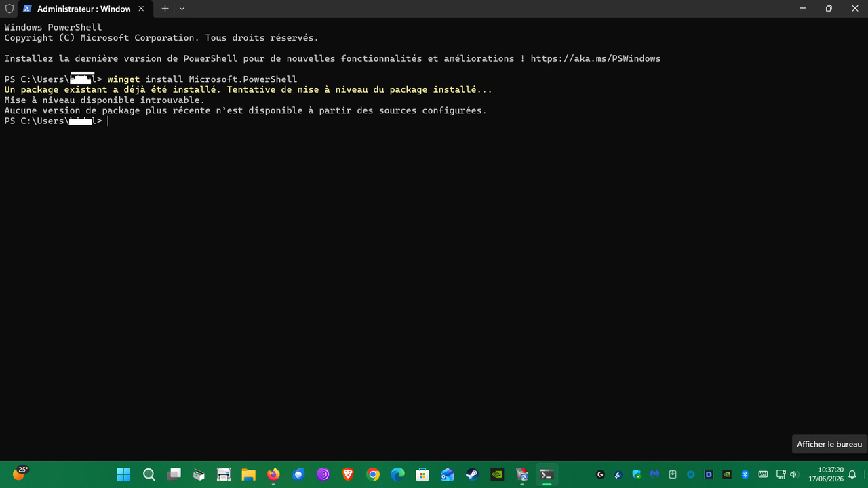
Task: Place cursor at the last PS prompt
Action: pos(107,121)
